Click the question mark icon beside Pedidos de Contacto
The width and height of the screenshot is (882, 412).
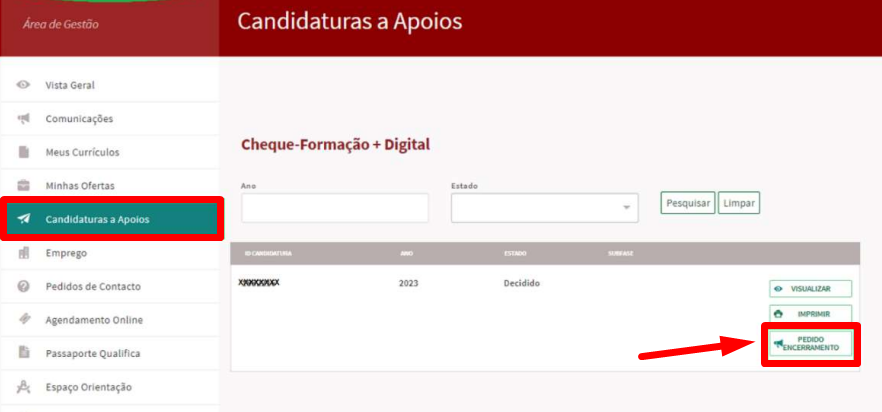click(24, 286)
